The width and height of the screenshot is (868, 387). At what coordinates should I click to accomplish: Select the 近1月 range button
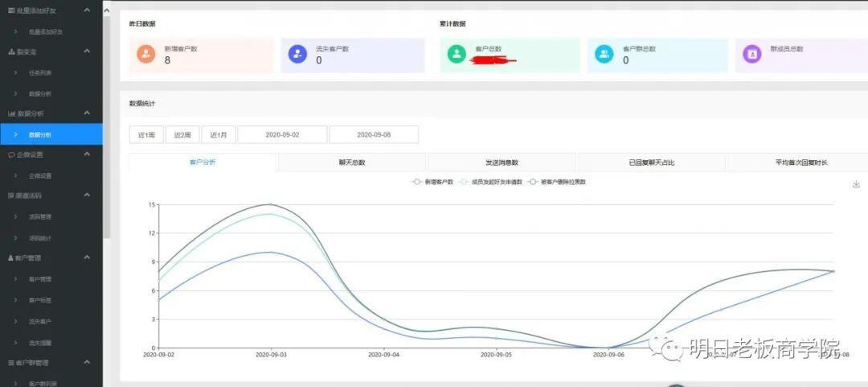click(219, 134)
